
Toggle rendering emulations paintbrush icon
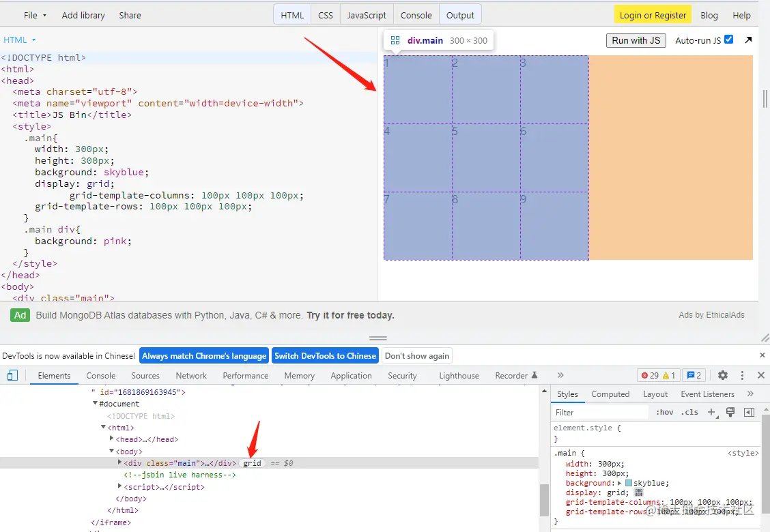pyautogui.click(x=730, y=412)
